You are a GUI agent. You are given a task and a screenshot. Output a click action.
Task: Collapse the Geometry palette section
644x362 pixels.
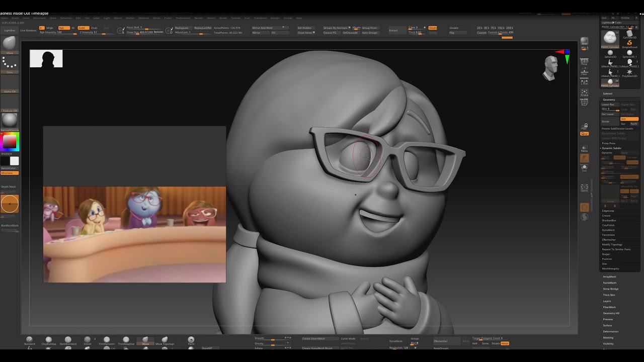pyautogui.click(x=609, y=100)
